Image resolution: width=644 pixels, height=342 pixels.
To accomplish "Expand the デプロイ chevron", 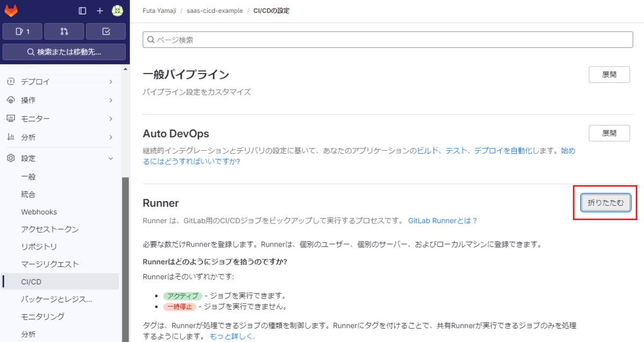I will (111, 81).
